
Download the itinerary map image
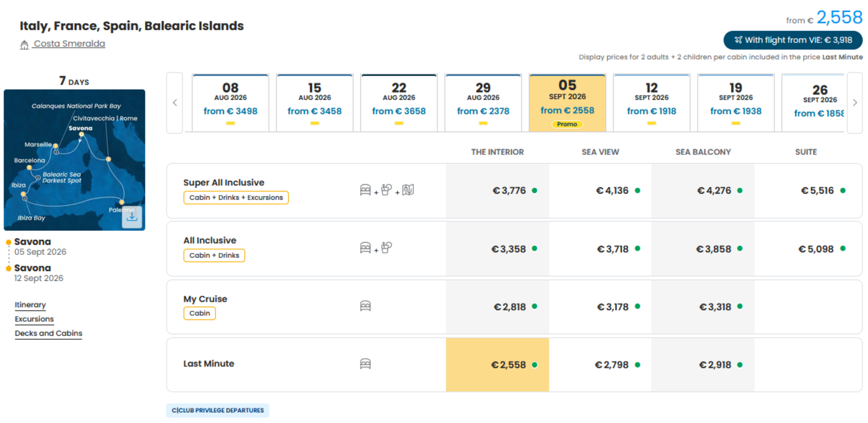point(132,217)
